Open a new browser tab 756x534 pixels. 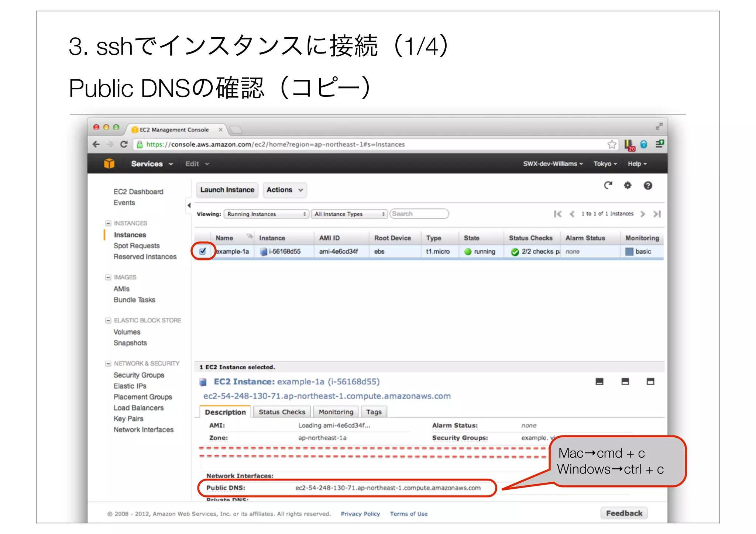(x=236, y=130)
